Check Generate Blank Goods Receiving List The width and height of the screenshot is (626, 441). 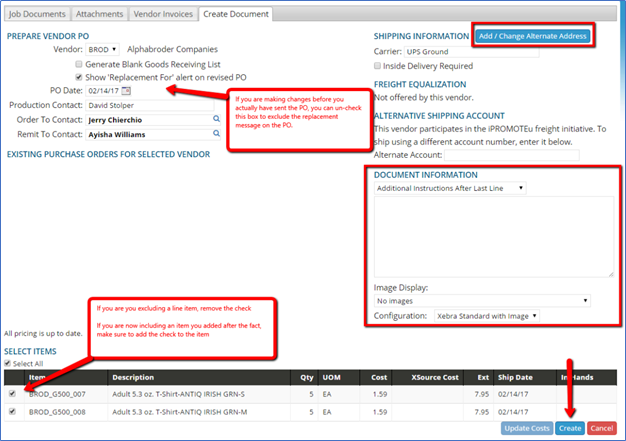click(x=78, y=63)
